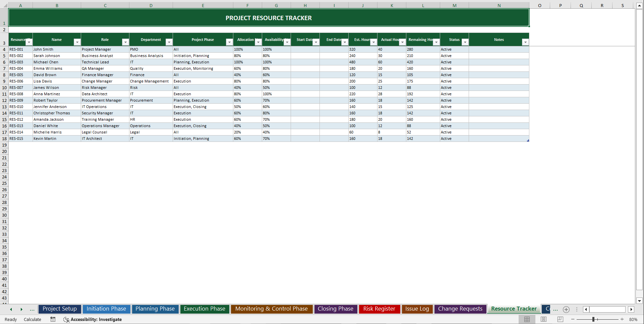The height and width of the screenshot is (324, 644).
Task: Open the Notes column filter dropdown
Action: (525, 42)
